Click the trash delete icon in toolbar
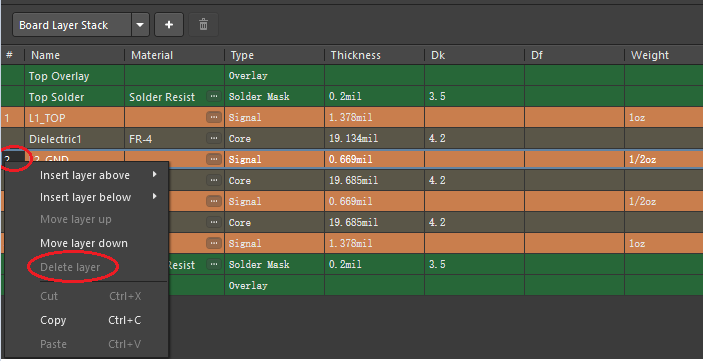The height and width of the screenshot is (361, 703). click(x=204, y=25)
